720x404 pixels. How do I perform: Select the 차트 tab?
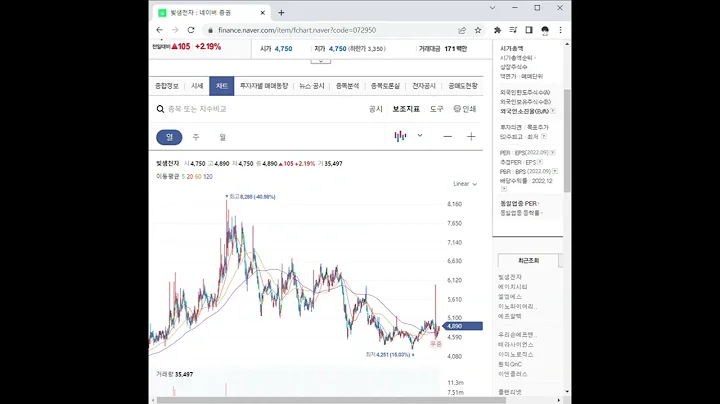pos(222,86)
